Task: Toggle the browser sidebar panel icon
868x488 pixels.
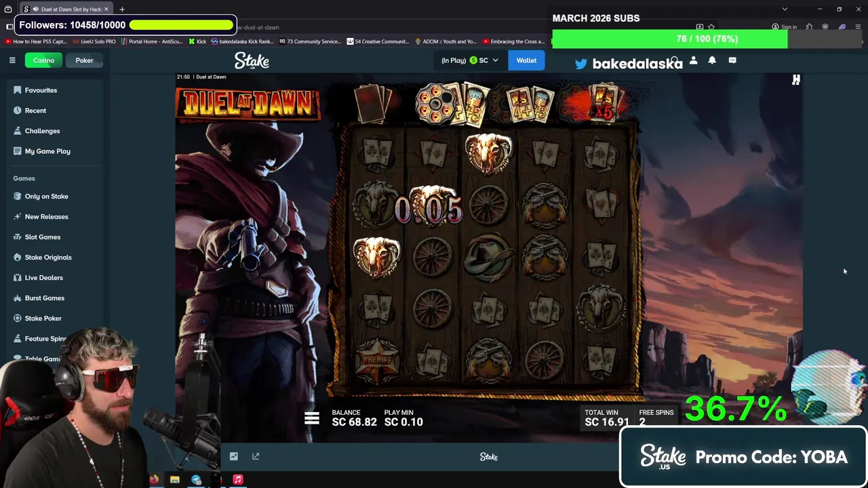Action: click(x=9, y=27)
